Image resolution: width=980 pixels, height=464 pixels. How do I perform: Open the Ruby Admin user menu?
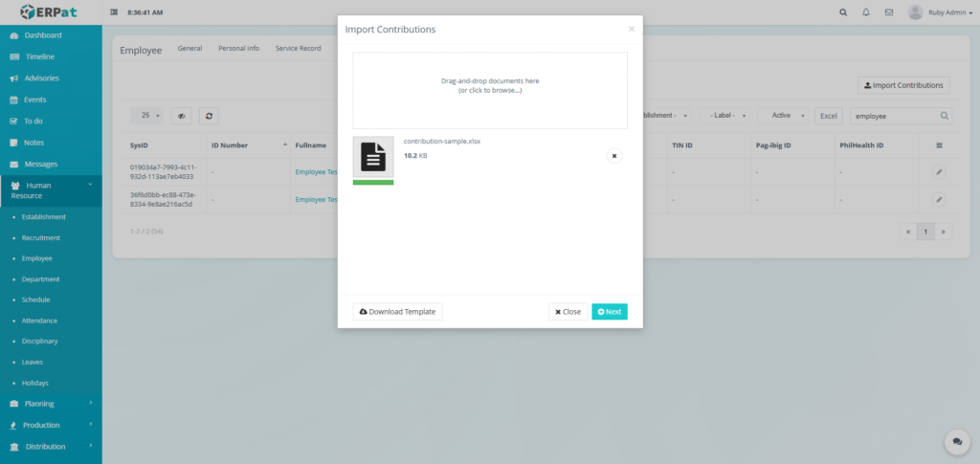pos(940,12)
